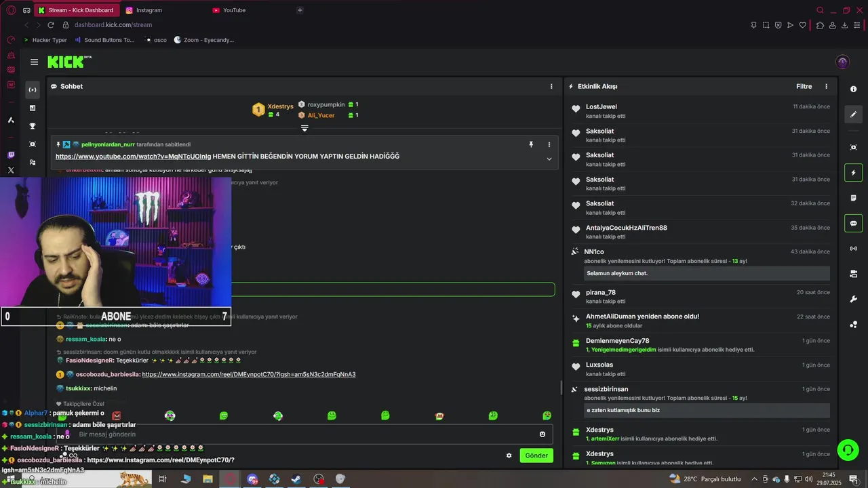Click the LostJewel follow event
868x488 pixels.
701,111
